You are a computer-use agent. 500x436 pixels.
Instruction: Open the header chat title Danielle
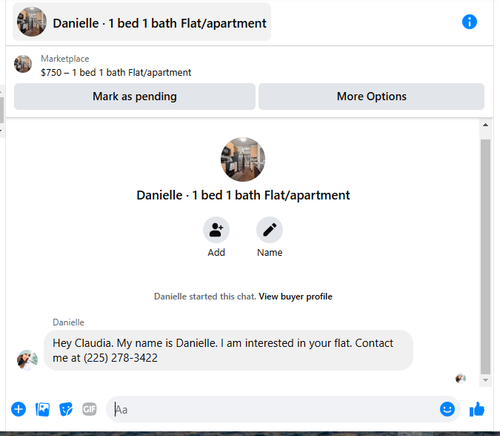pyautogui.click(x=142, y=23)
